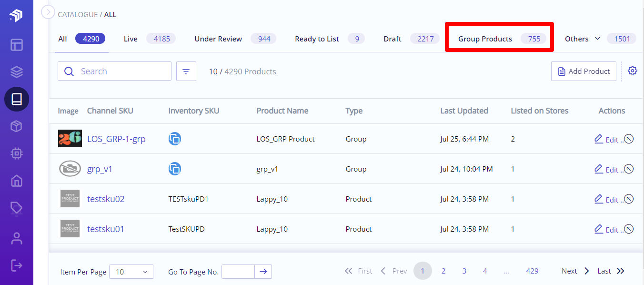Open LOS_GRP-1-grp channel SKU link
The width and height of the screenshot is (644, 285).
click(x=116, y=139)
